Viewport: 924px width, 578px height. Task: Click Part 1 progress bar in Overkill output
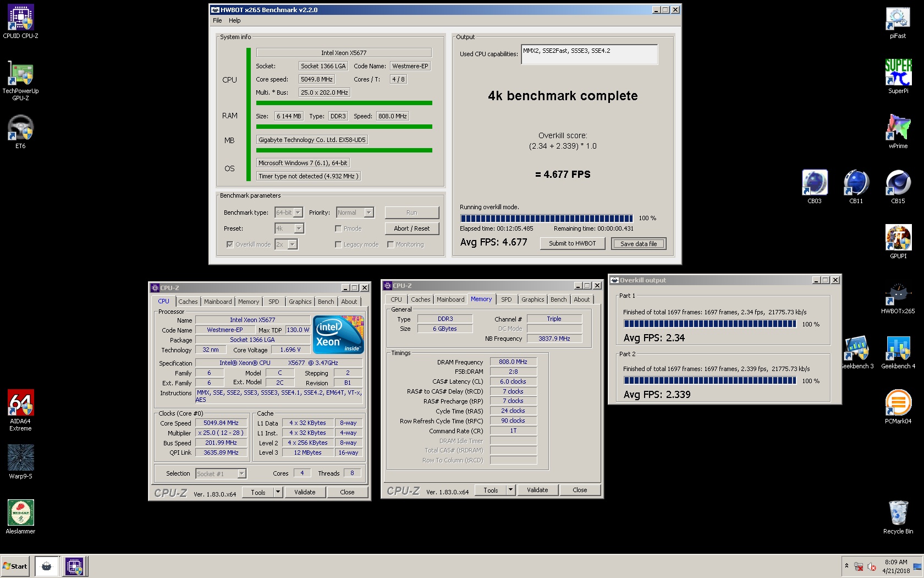[710, 324]
